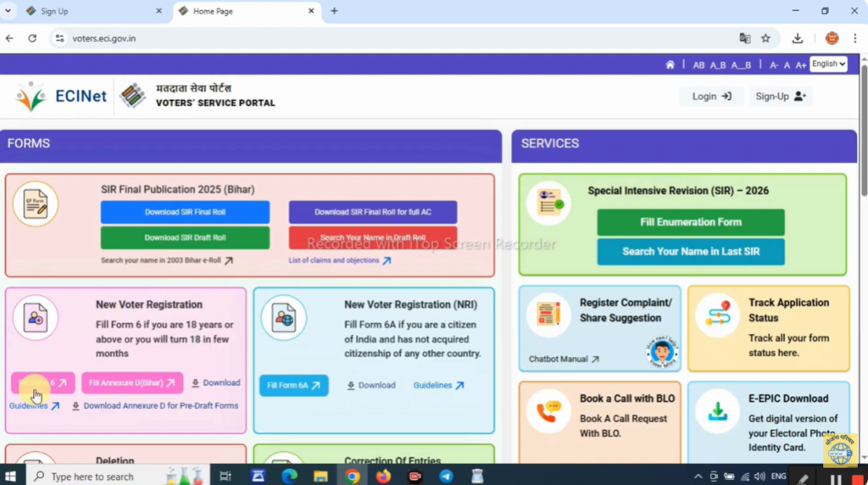
Task: Open the Chrome downloads icon
Action: [798, 38]
